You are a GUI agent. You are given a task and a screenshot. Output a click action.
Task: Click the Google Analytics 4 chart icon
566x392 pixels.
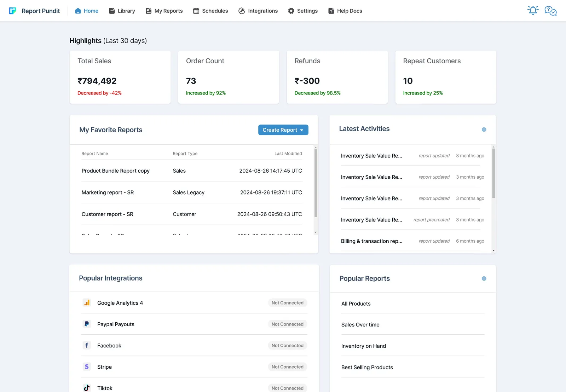87,302
